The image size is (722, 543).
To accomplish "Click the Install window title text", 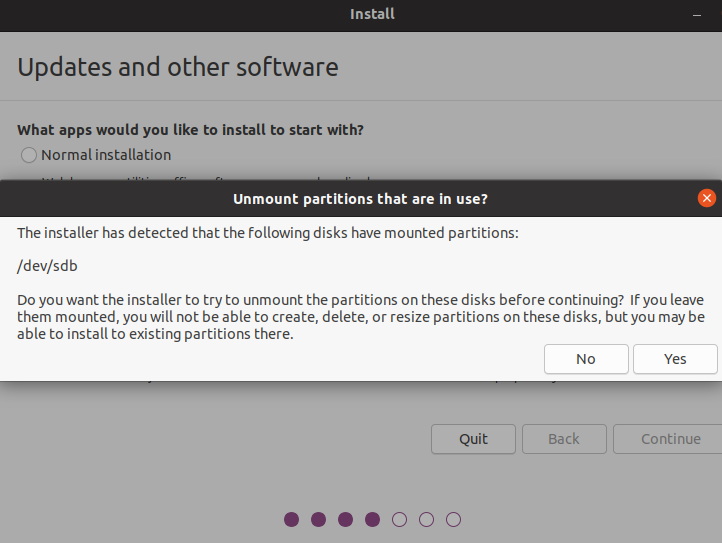I will tap(372, 14).
